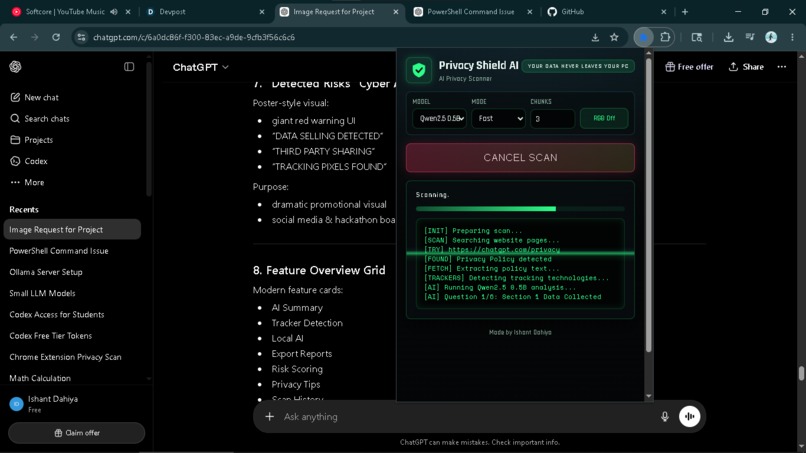Click the extension popup scrollbar
This screenshot has height=453, width=806.
648,206
